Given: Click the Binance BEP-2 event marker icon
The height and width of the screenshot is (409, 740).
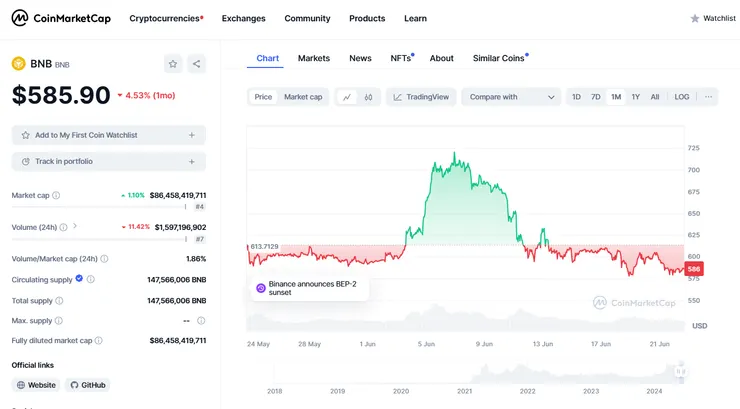Looking at the screenshot, I should click(x=261, y=288).
